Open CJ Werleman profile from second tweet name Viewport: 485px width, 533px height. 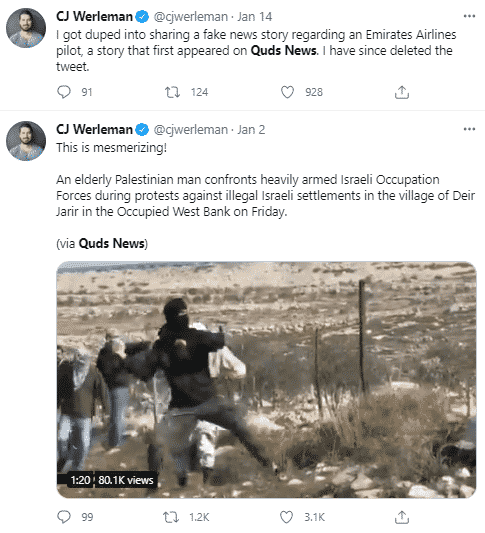pos(94,129)
